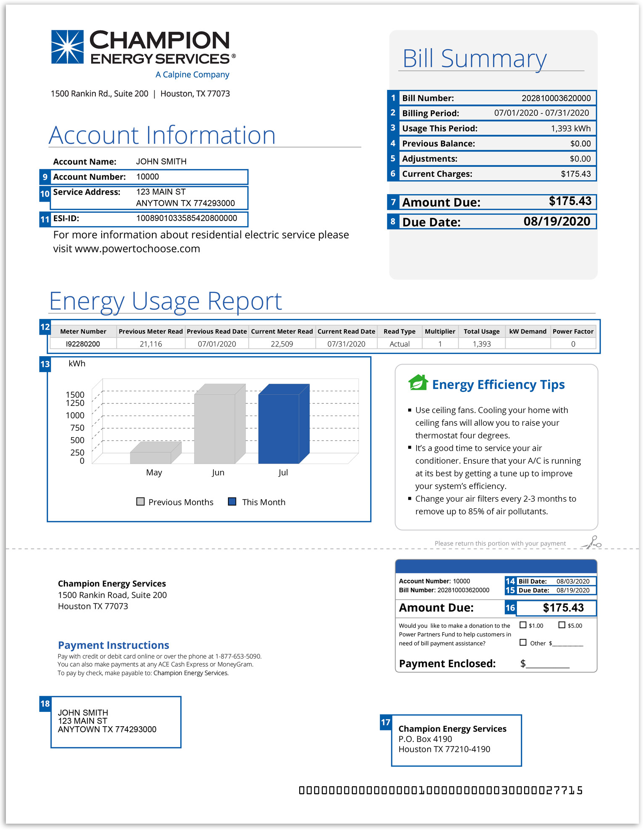The height and width of the screenshot is (830, 644).
Task: Click the tip about ceiling fans
Action: [x=492, y=423]
